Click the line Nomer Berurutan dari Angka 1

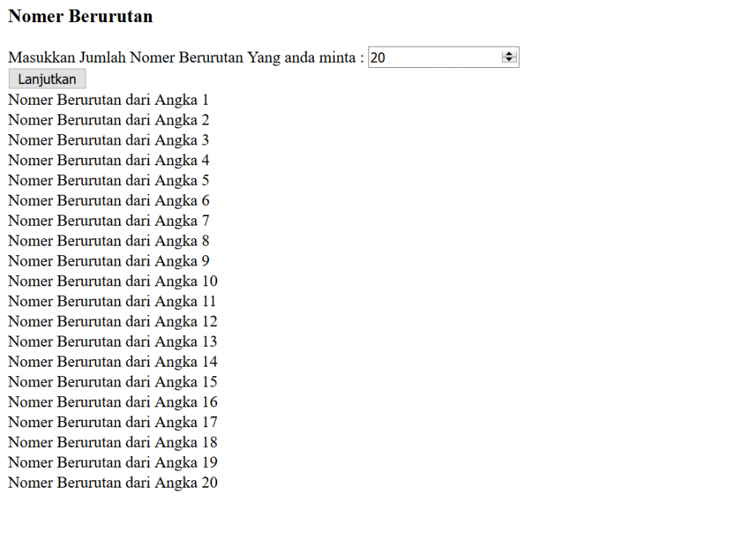[x=108, y=100]
